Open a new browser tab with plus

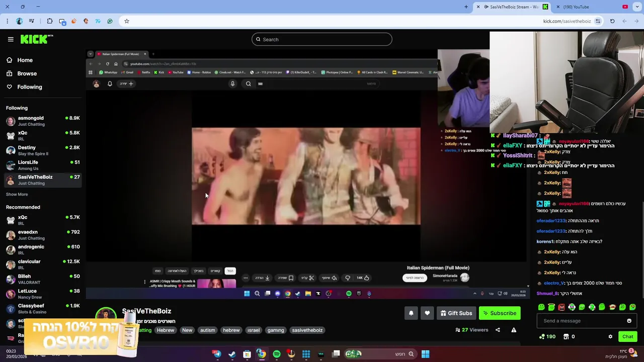click(x=466, y=7)
